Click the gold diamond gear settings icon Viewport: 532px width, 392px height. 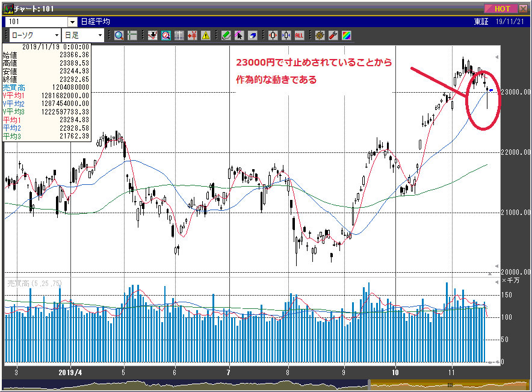(x=320, y=36)
